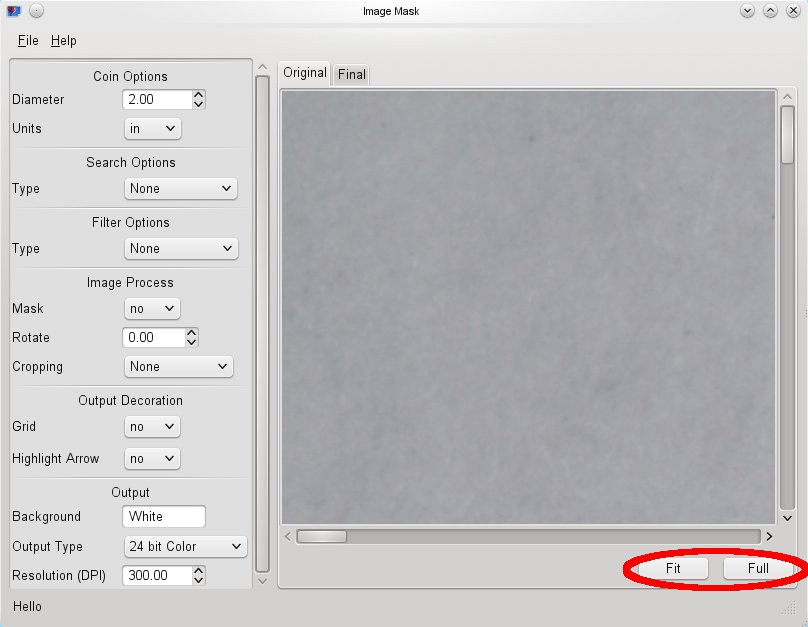This screenshot has width=808, height=627.
Task: Click the original image preview area
Action: (x=528, y=307)
